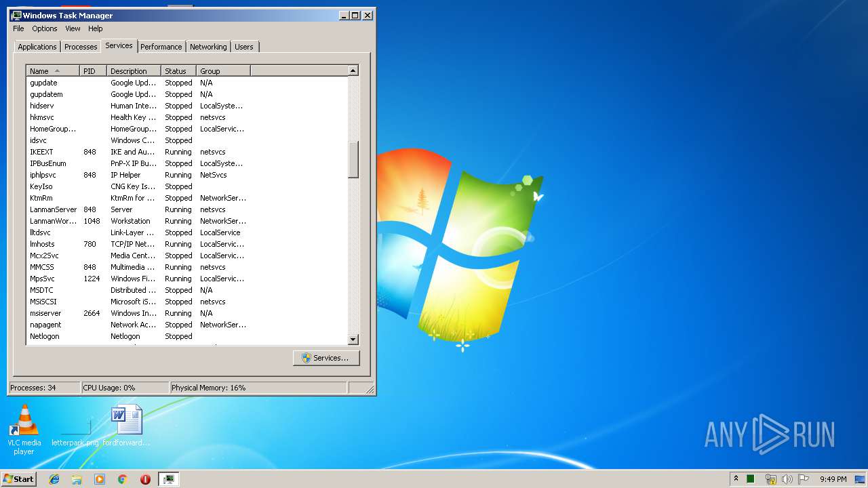Select the Task Manager taskbar button
The height and width of the screenshot is (488, 868).
(168, 479)
